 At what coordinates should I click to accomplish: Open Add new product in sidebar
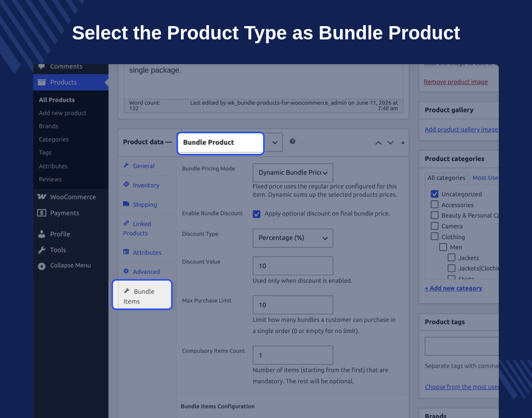pyautogui.click(x=62, y=113)
